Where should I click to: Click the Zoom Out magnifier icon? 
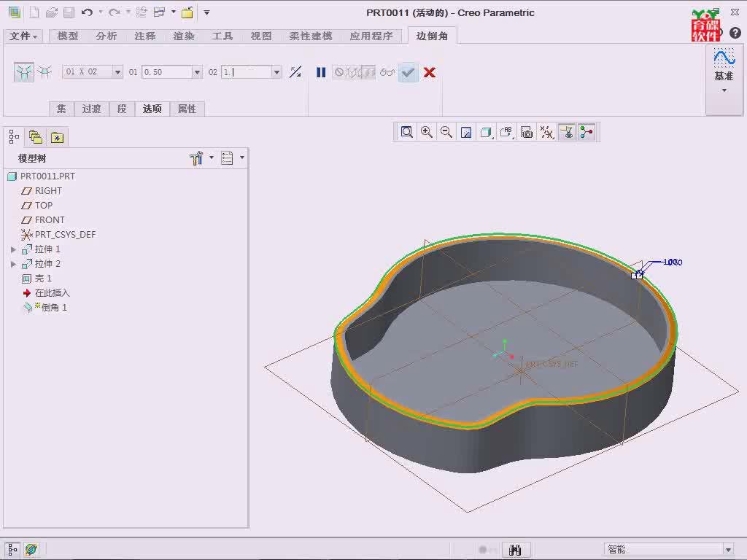point(446,132)
